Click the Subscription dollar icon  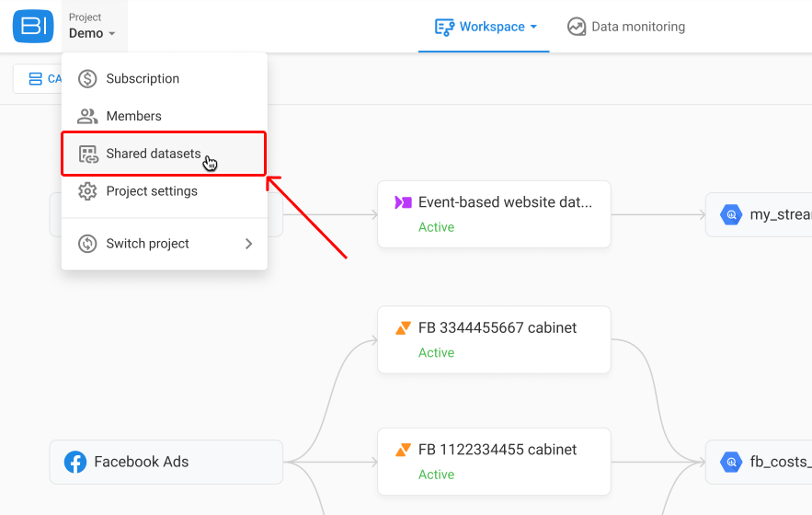87,79
